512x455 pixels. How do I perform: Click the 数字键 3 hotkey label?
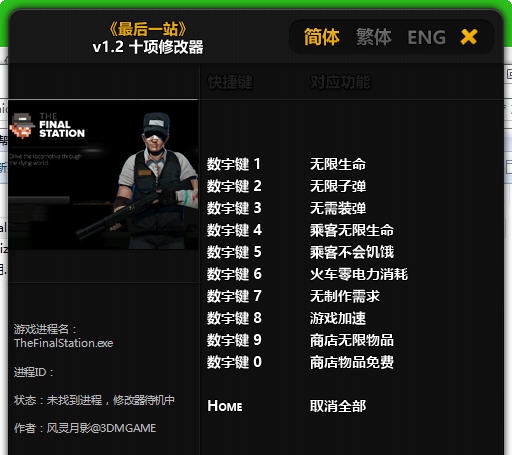click(234, 208)
